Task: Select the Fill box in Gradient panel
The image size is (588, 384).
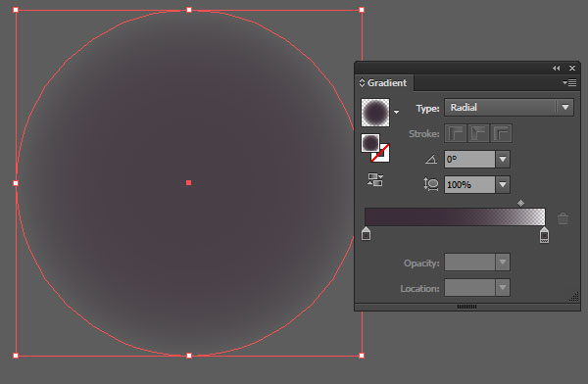Action: coord(370,143)
